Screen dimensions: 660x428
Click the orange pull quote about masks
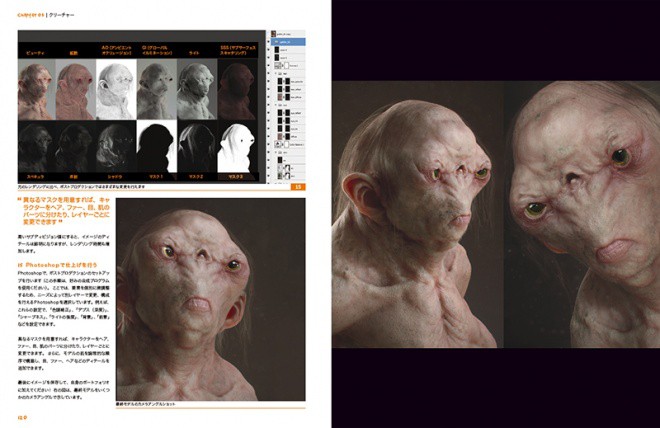point(64,211)
